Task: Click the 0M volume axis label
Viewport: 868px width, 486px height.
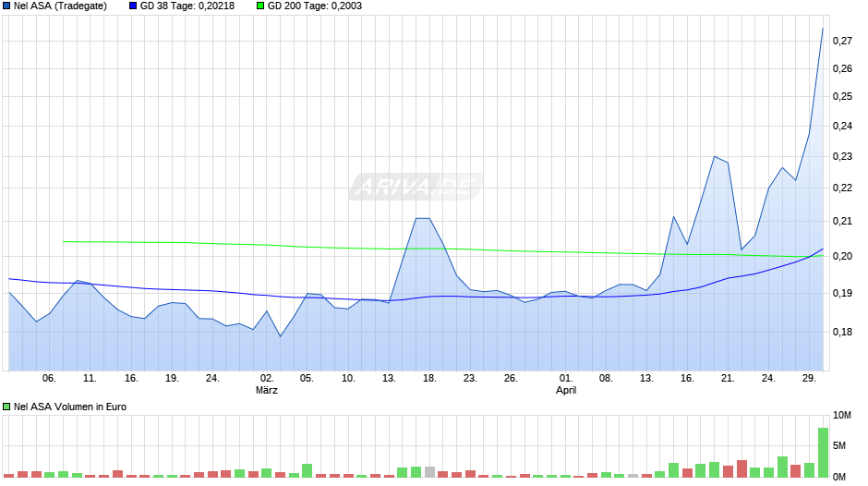Action: click(839, 477)
